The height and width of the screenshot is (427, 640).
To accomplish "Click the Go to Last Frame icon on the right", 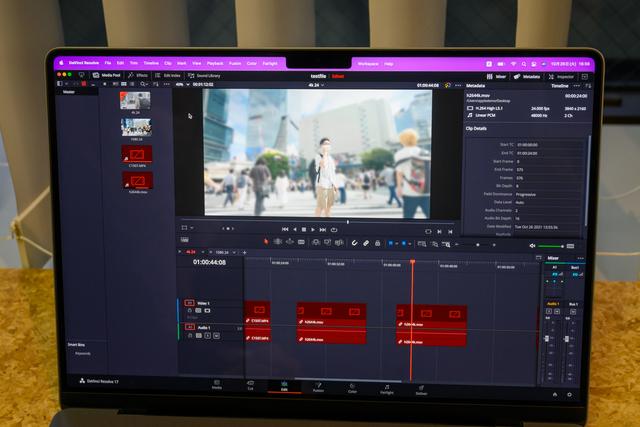I will coord(450,232).
